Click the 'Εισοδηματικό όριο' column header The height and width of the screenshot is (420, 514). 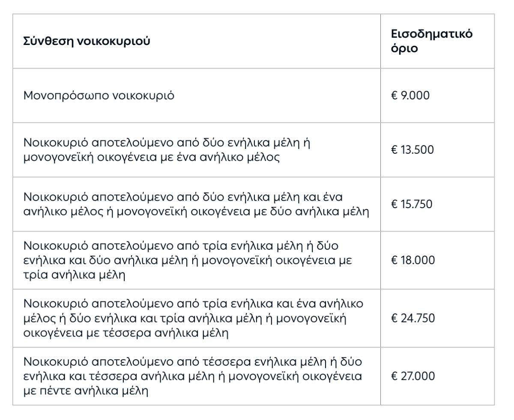pyautogui.click(x=432, y=41)
